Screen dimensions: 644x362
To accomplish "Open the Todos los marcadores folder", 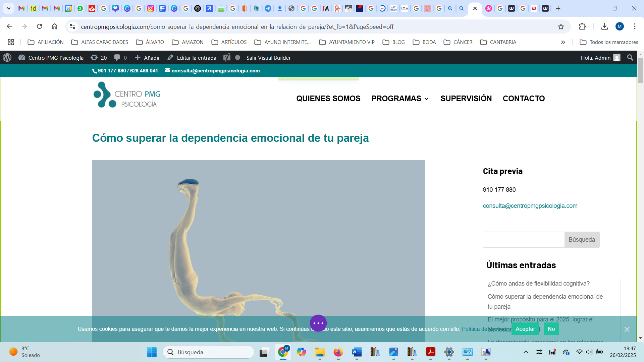I will pyautogui.click(x=609, y=42).
